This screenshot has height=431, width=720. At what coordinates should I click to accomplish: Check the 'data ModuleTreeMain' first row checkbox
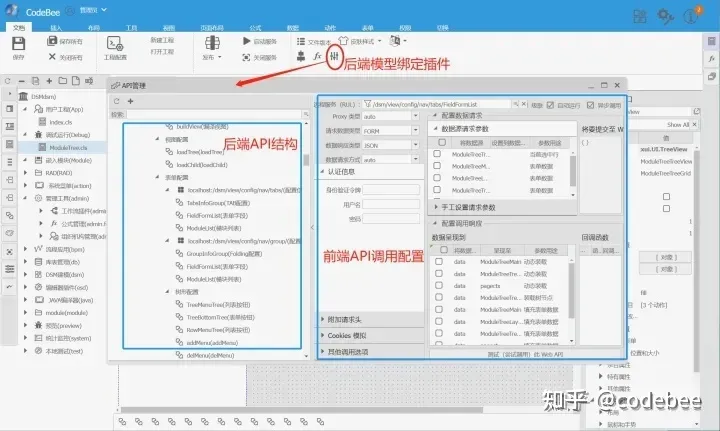(439, 261)
